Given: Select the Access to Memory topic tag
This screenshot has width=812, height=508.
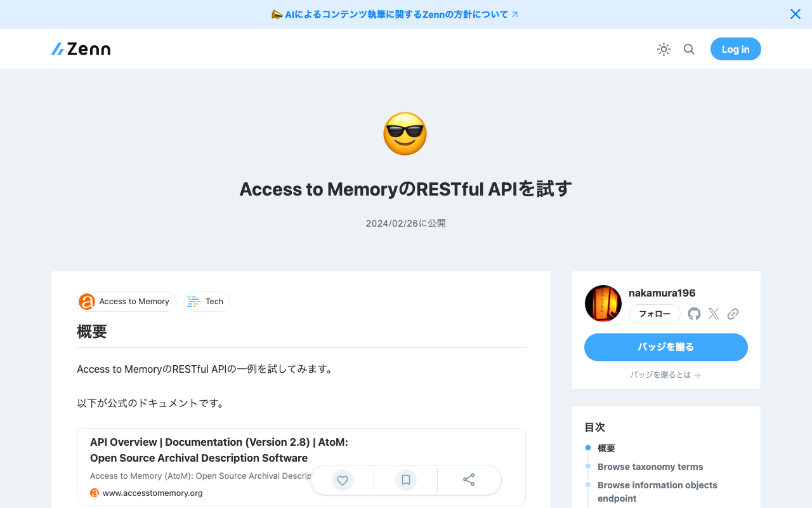Looking at the screenshot, I should click(x=126, y=302).
